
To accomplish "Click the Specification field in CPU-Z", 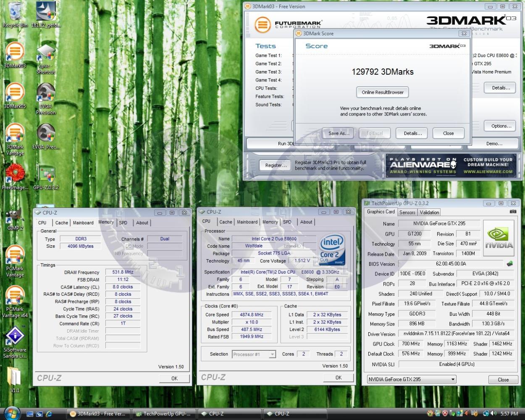I will 290,272.
